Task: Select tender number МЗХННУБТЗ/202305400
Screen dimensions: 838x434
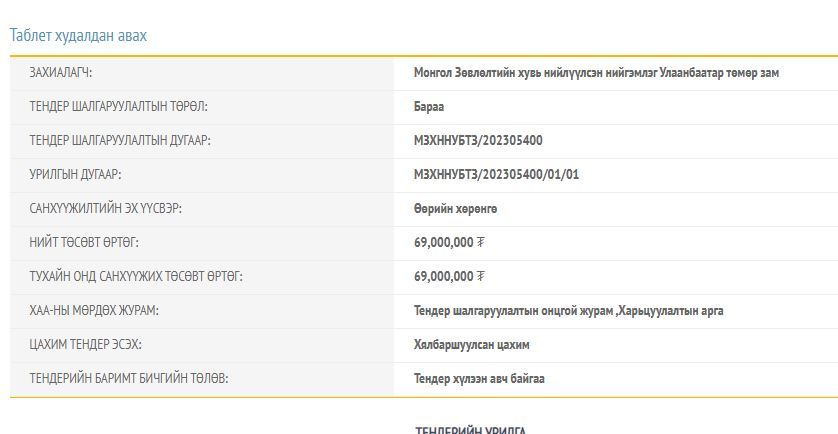Action: (478, 141)
